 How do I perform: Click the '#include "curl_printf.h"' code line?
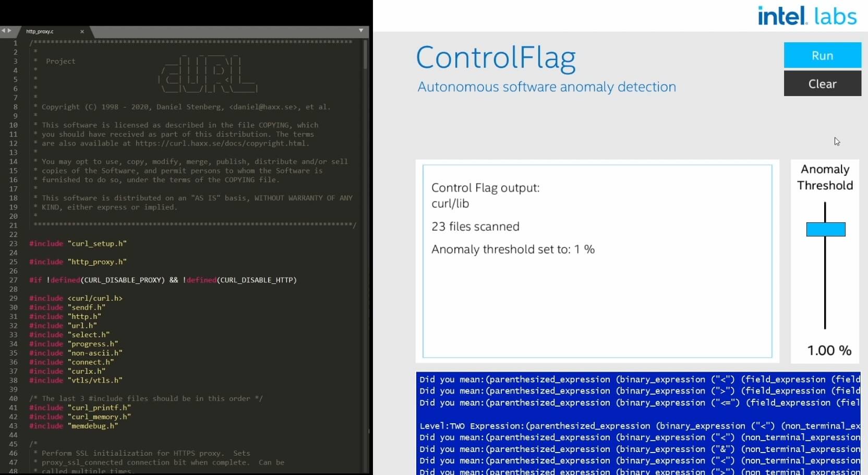tap(80, 408)
